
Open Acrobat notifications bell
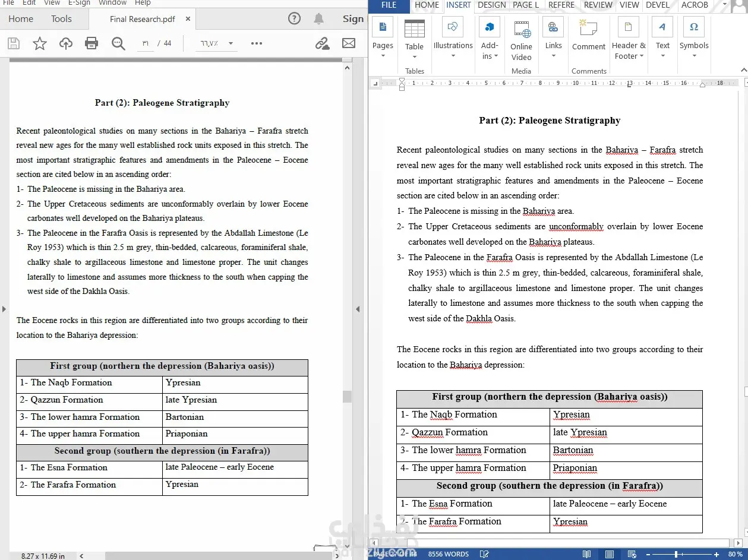coord(319,18)
